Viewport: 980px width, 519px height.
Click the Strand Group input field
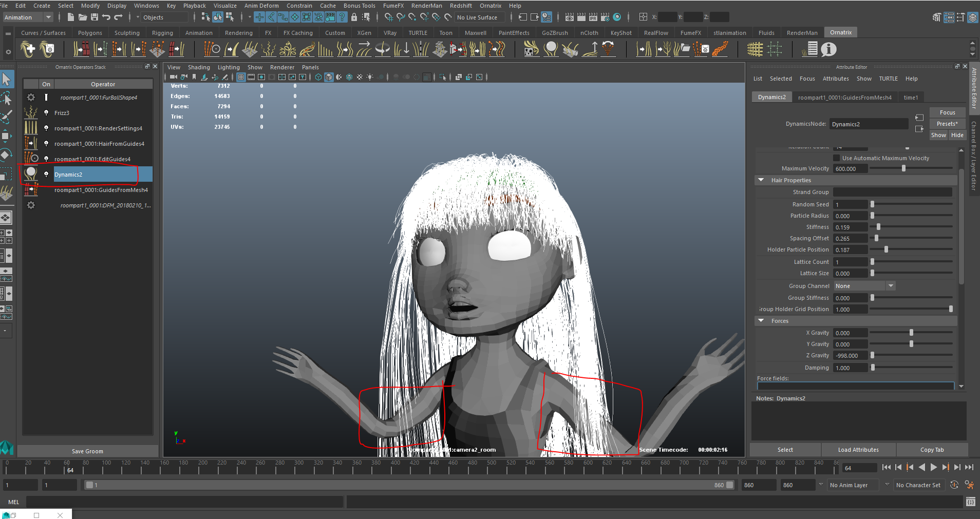pyautogui.click(x=892, y=192)
